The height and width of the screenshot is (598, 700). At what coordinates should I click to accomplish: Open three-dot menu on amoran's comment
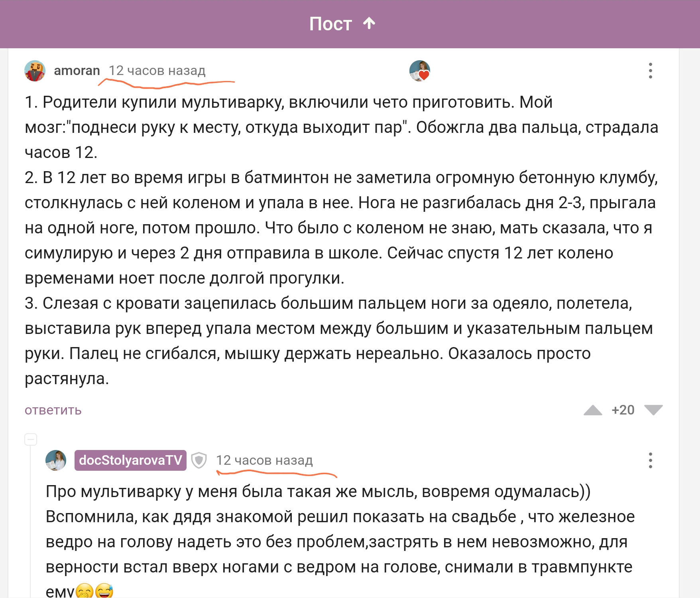coord(650,71)
